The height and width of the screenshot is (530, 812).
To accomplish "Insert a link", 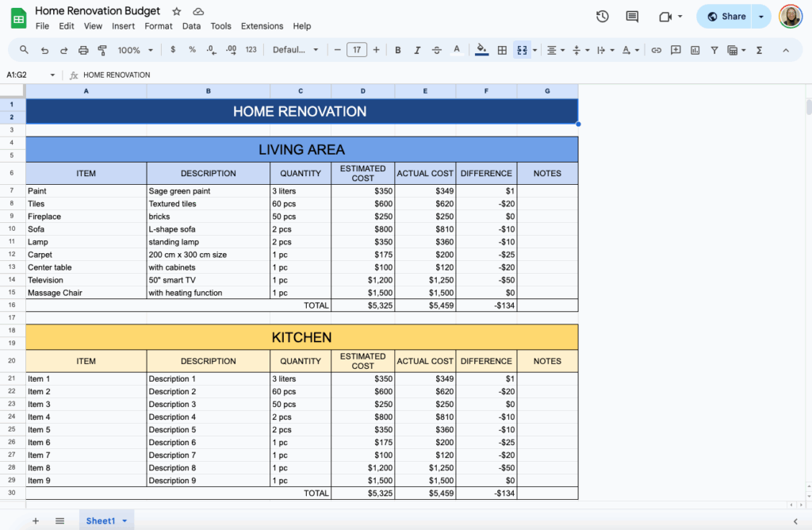I will pyautogui.click(x=655, y=49).
